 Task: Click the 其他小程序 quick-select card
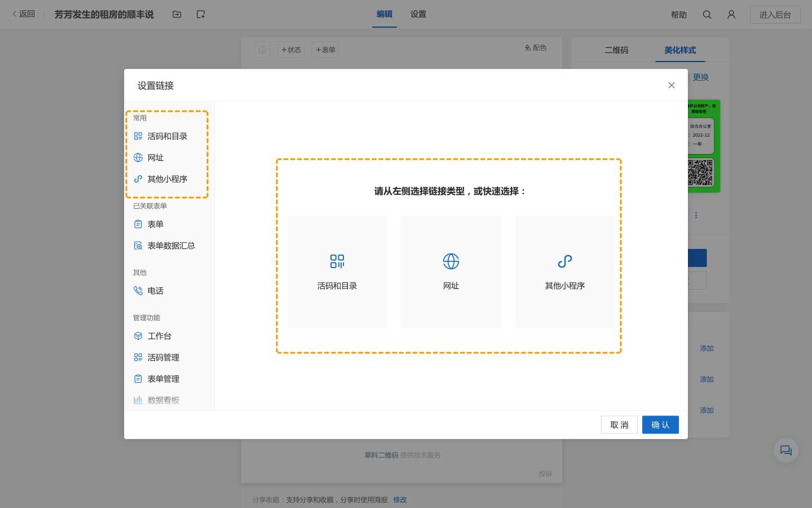pos(565,271)
